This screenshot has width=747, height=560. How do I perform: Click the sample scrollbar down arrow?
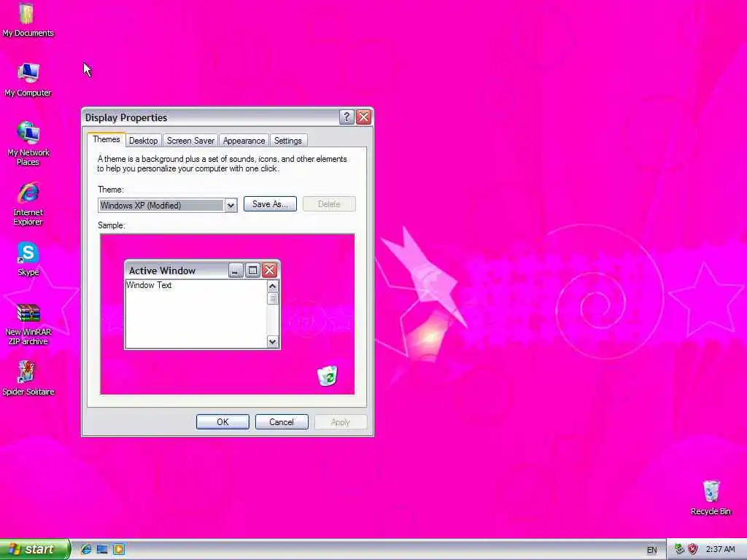coord(273,341)
